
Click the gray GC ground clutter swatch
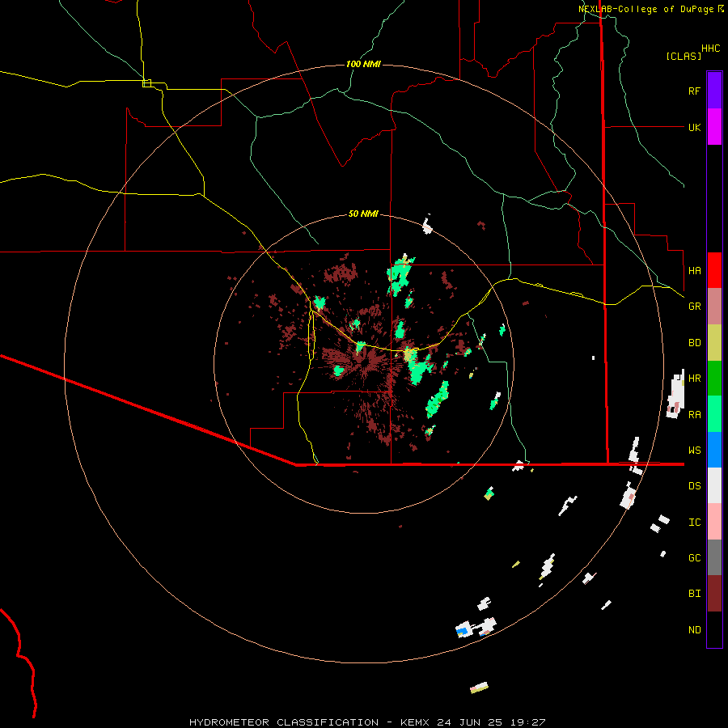[x=714, y=557]
